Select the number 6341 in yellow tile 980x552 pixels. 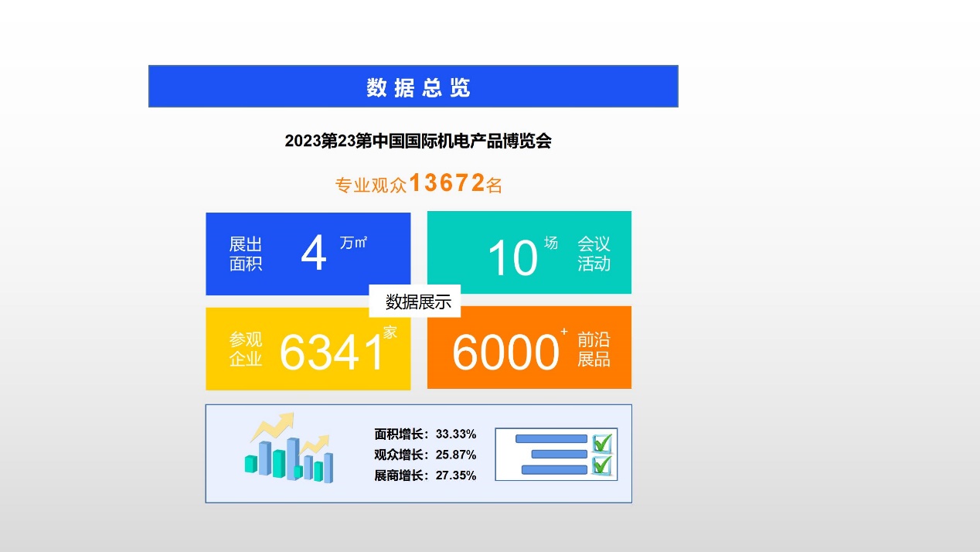pos(332,353)
